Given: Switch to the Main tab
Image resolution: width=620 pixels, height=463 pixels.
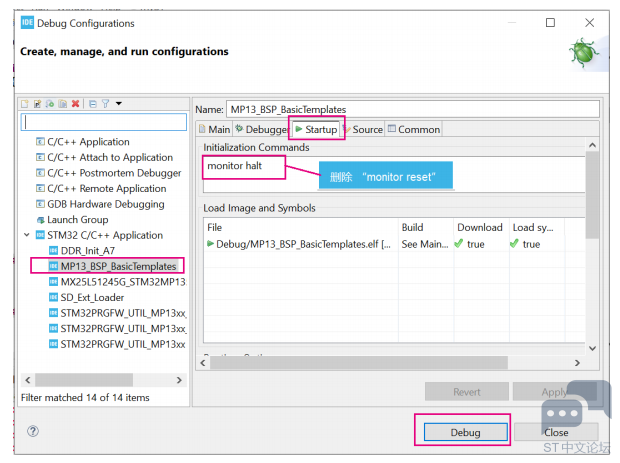Looking at the screenshot, I should (x=214, y=129).
